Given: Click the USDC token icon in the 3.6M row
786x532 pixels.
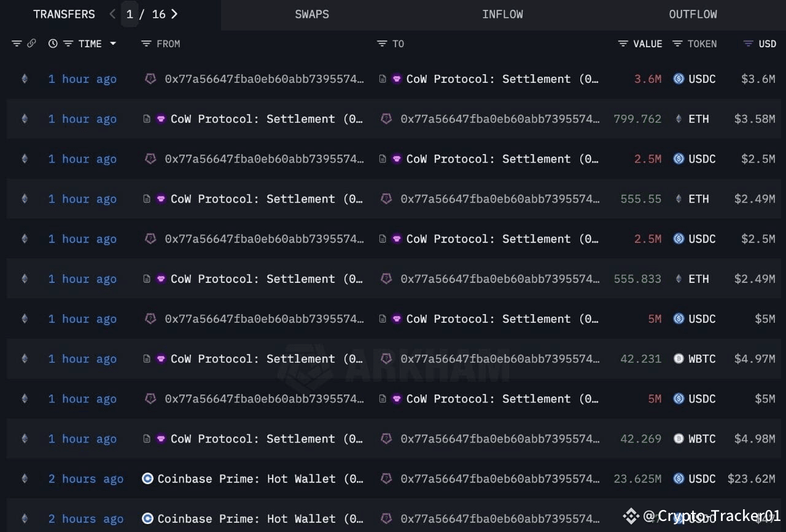Looking at the screenshot, I should point(679,79).
